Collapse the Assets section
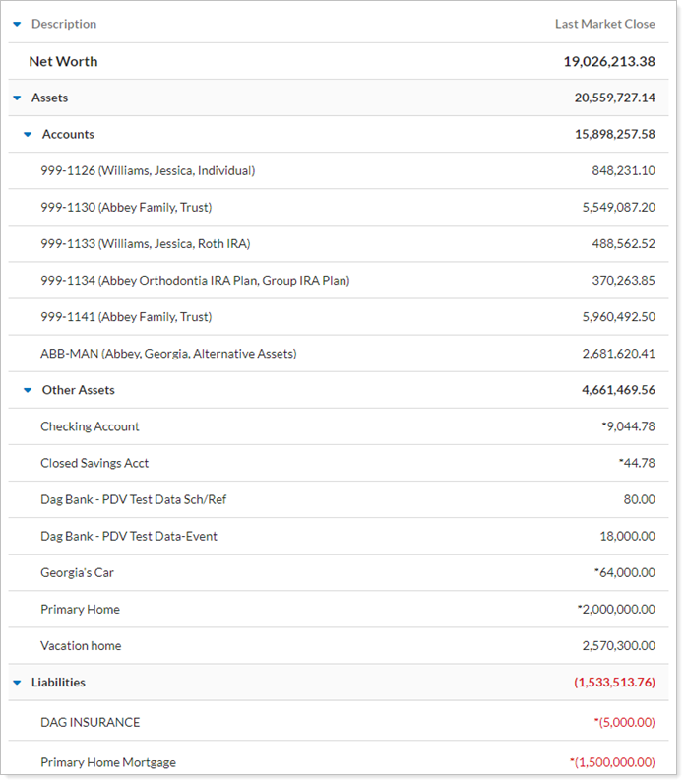The width and height of the screenshot is (686, 784). coord(17,98)
